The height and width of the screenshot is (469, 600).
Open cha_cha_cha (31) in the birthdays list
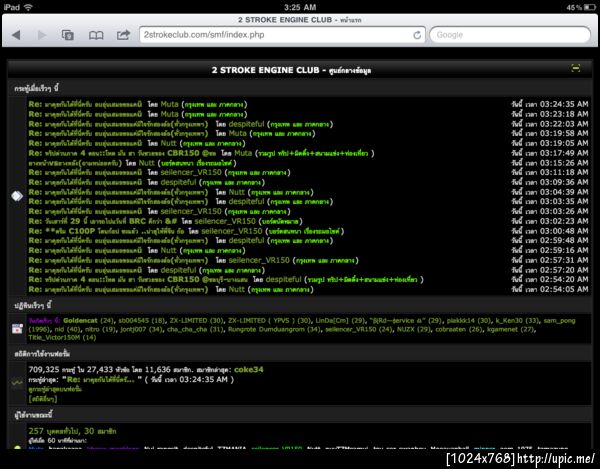(x=195, y=329)
